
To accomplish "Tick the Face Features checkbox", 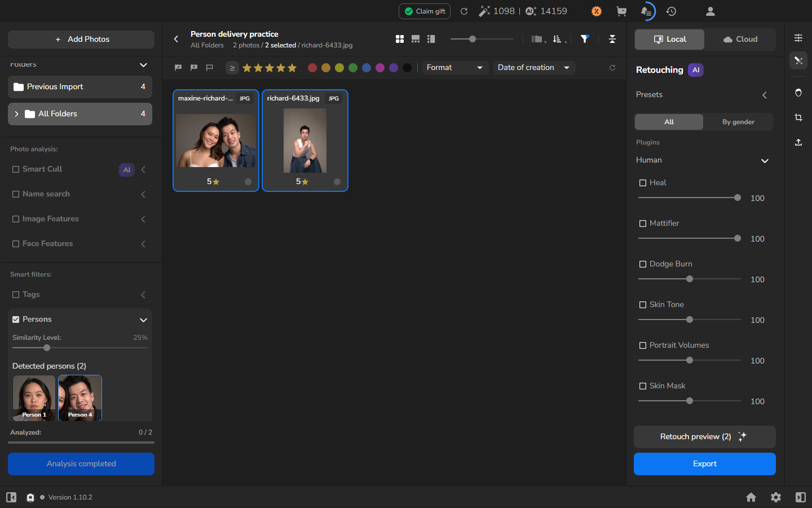I will click(x=16, y=244).
